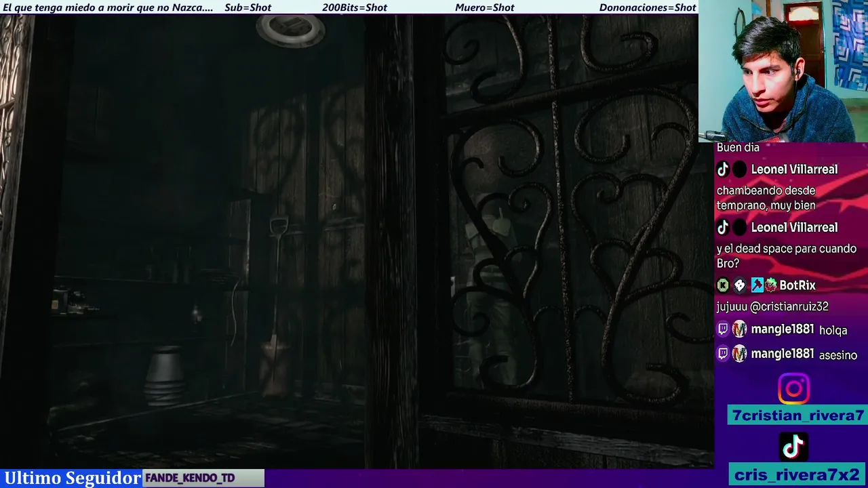Click the Twitch icon in mangle1881's 'asesino' row
The height and width of the screenshot is (488, 868).
[723, 354]
